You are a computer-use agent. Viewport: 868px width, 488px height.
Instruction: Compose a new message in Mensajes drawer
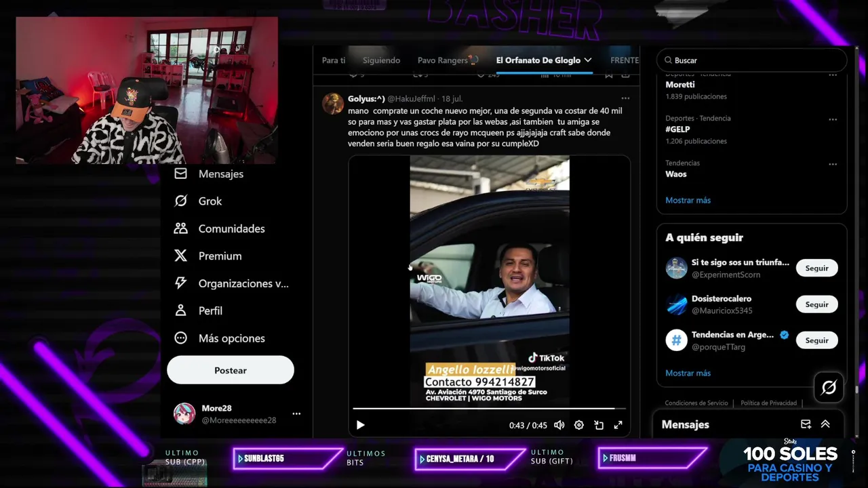[x=806, y=424]
